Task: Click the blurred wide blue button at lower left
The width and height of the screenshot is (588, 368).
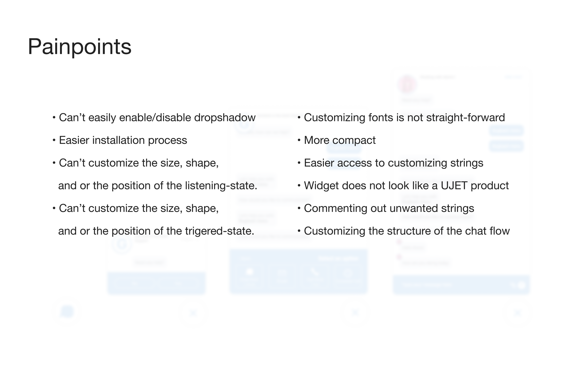Action: 156,283
